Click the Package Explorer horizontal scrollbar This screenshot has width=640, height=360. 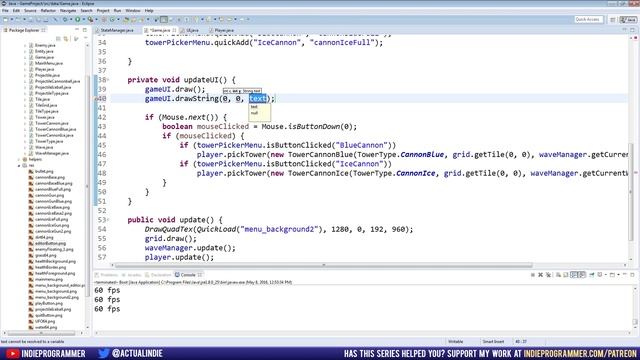tap(41, 333)
